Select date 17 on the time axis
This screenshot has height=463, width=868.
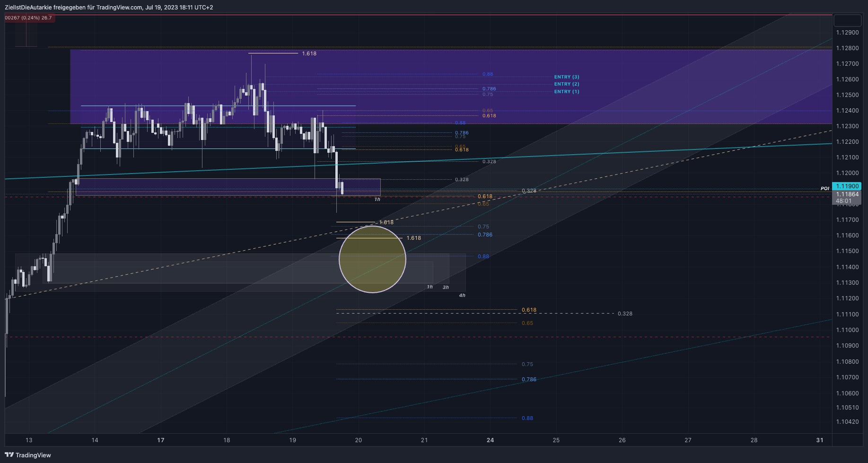point(161,440)
